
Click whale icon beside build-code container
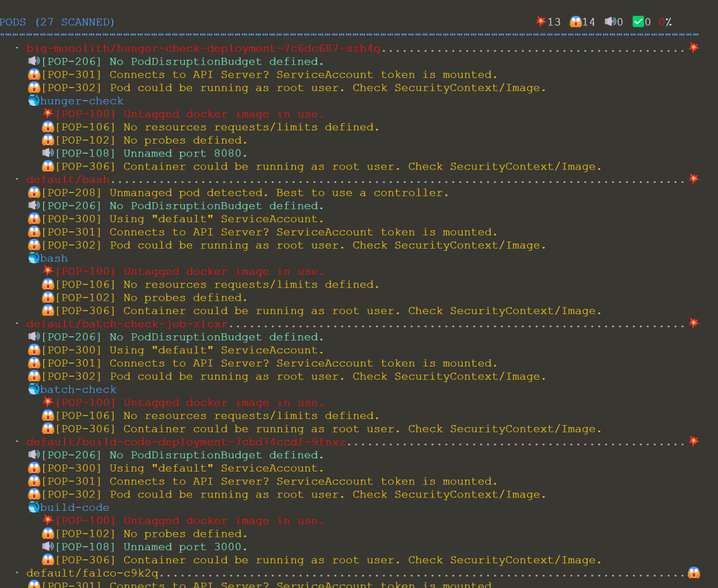pyautogui.click(x=34, y=507)
